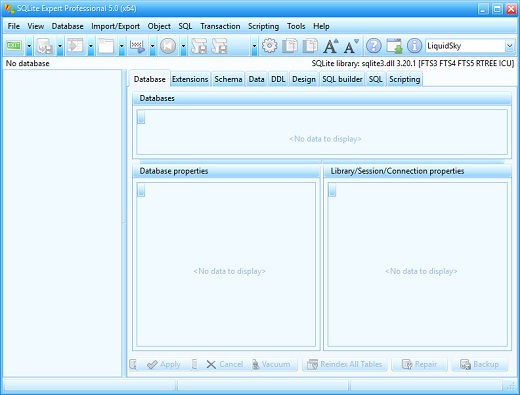The height and width of the screenshot is (395, 520).
Task: Click the Cancel button
Action: pyautogui.click(x=225, y=364)
